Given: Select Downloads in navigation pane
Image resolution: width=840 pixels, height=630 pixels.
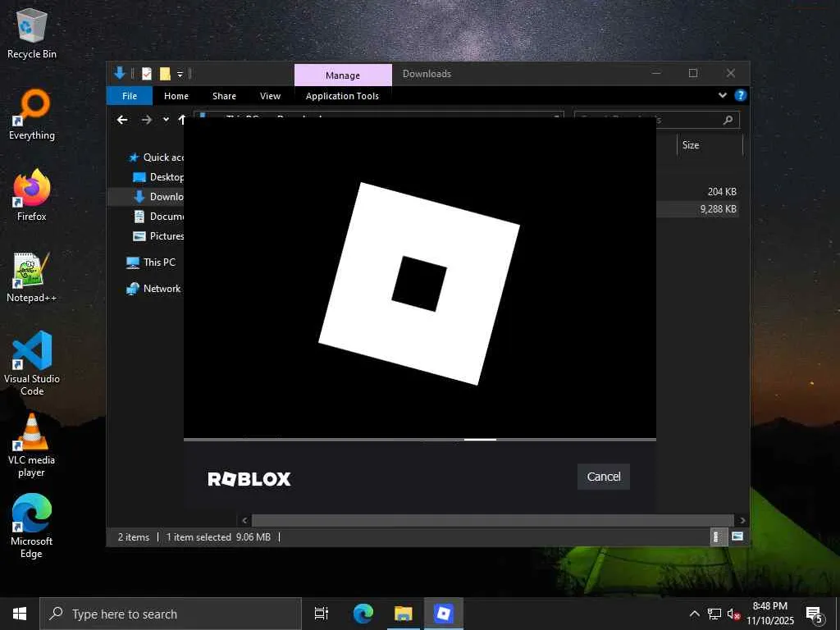Looking at the screenshot, I should point(158,197).
